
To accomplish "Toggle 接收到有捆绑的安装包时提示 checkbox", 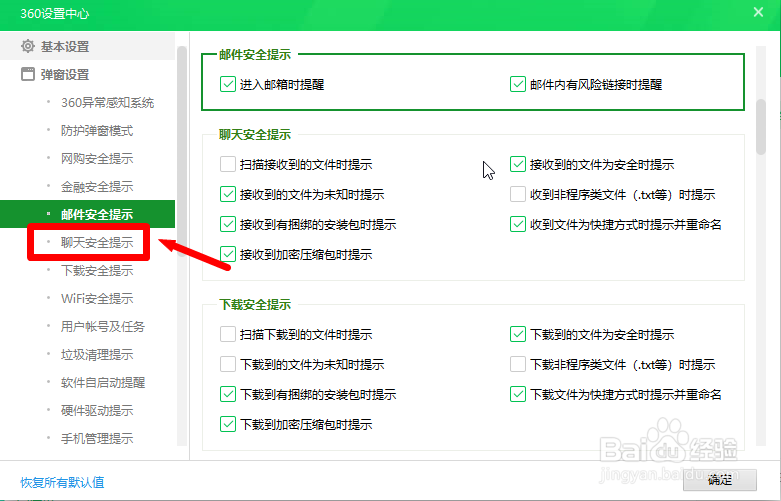I will pyautogui.click(x=228, y=224).
